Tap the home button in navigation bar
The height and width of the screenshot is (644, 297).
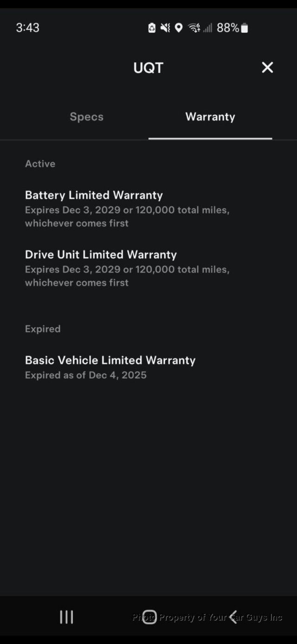pos(148,617)
